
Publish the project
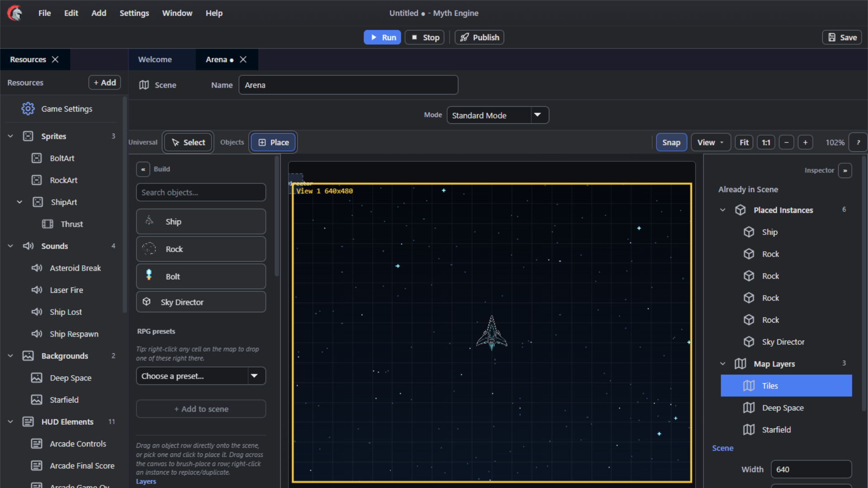click(x=480, y=38)
